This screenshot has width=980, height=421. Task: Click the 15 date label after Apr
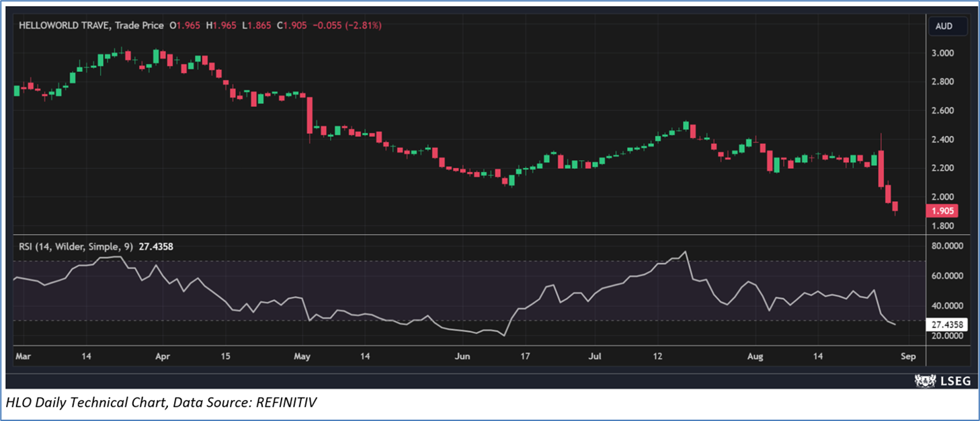coord(225,356)
